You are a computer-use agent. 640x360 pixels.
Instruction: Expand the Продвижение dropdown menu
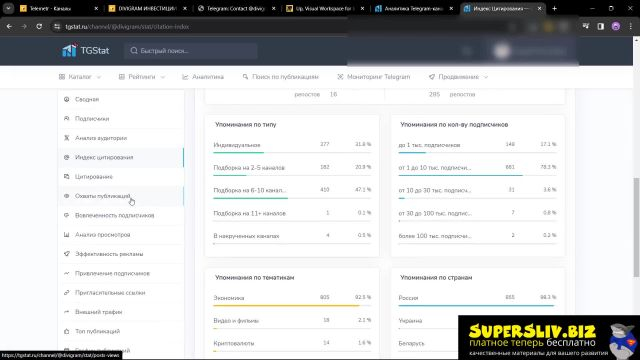click(x=458, y=77)
